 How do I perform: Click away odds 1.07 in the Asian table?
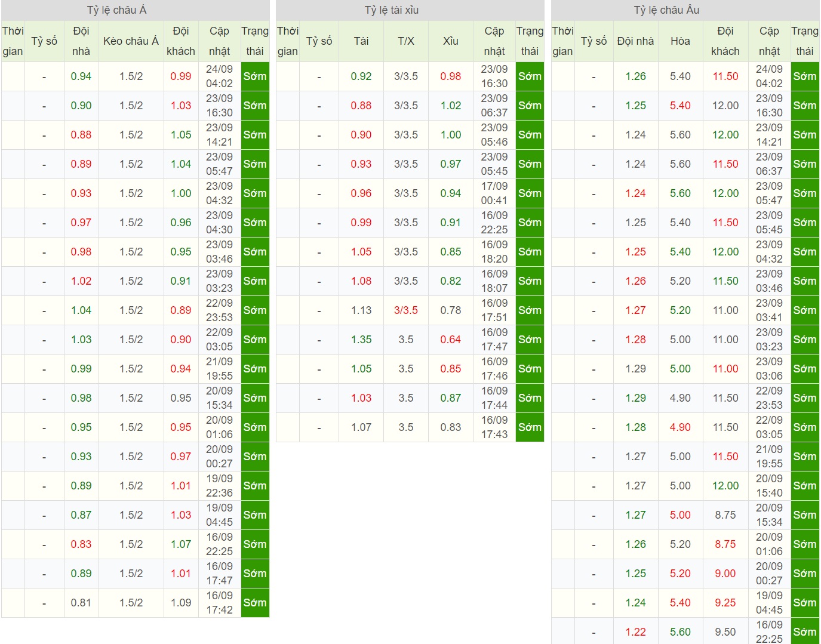(181, 544)
